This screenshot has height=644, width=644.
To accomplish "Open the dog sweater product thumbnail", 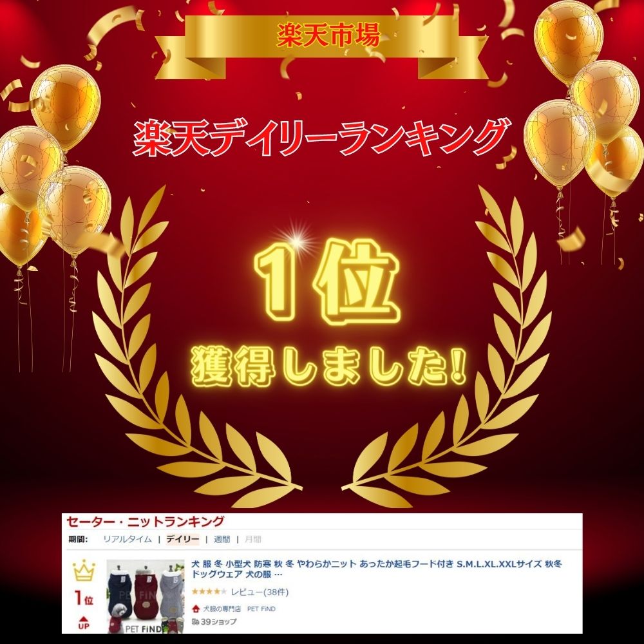I will [146, 596].
